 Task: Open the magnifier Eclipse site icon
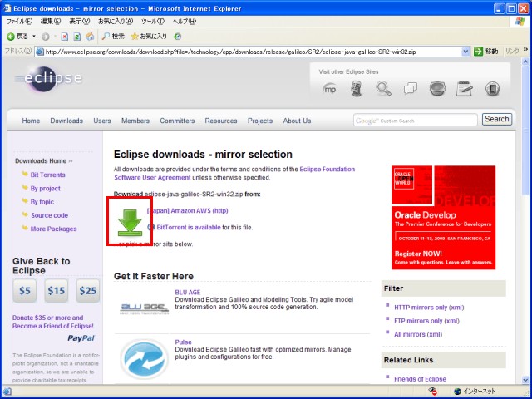click(x=383, y=89)
